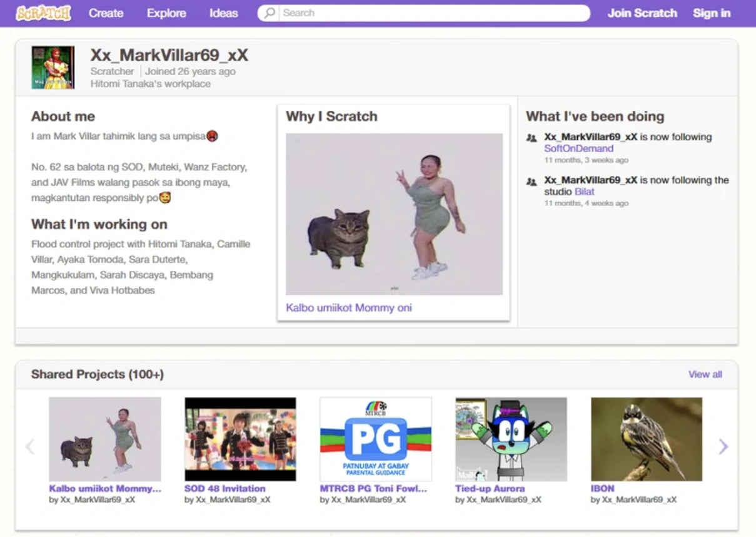Open the MTRCB PG Toni Fowl... title link
Screen dimensions: 756x537
coord(374,488)
